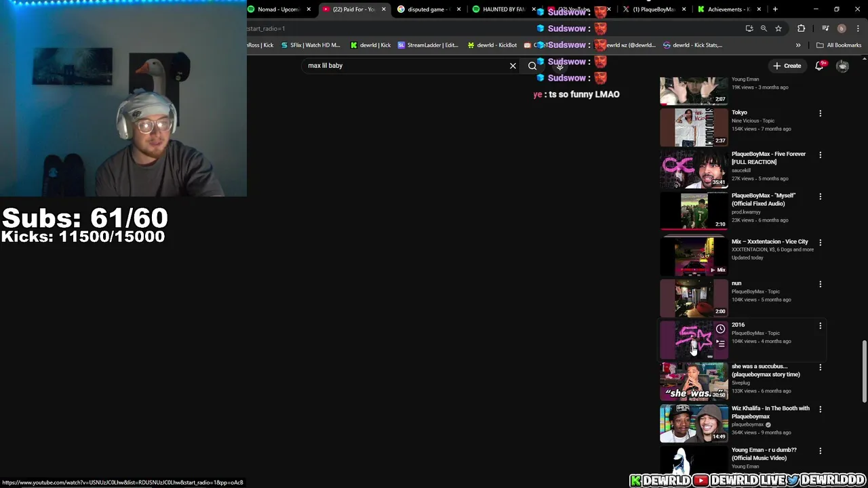The height and width of the screenshot is (488, 868).
Task: Close the disputed game tab
Action: click(459, 9)
